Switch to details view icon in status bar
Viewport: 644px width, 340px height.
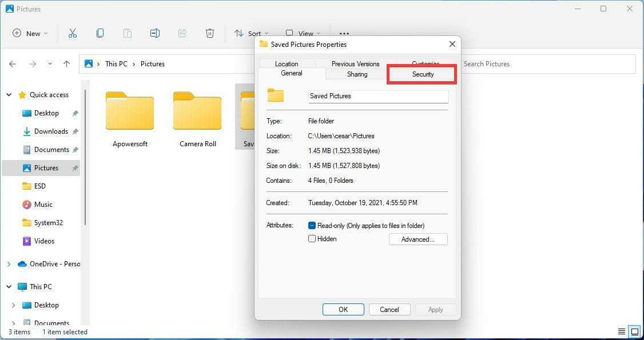(621, 331)
